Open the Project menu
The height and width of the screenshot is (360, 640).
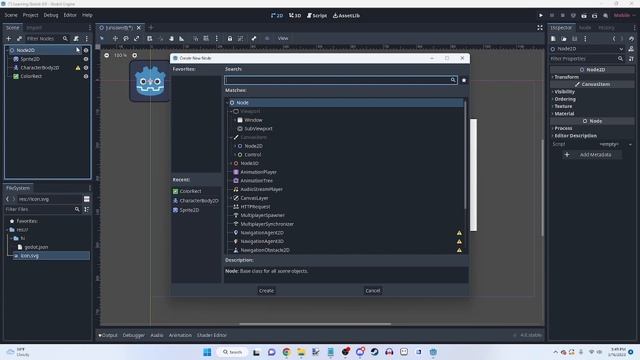(30, 15)
